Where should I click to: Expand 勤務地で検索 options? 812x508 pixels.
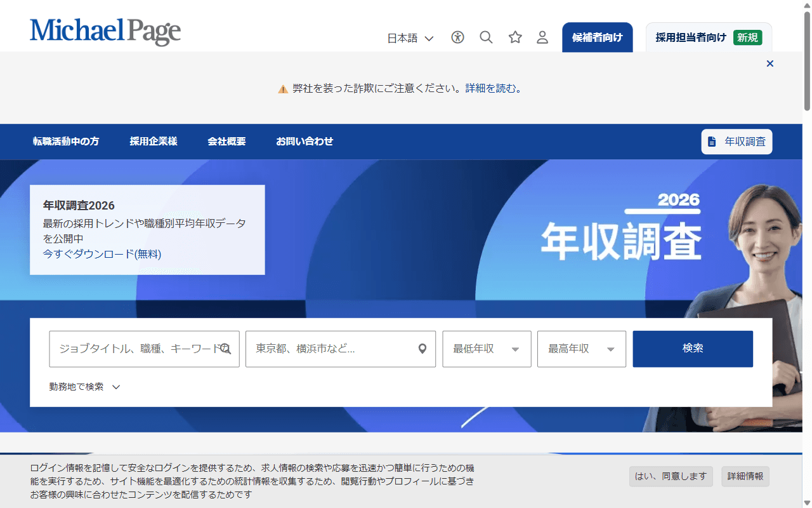tap(84, 387)
